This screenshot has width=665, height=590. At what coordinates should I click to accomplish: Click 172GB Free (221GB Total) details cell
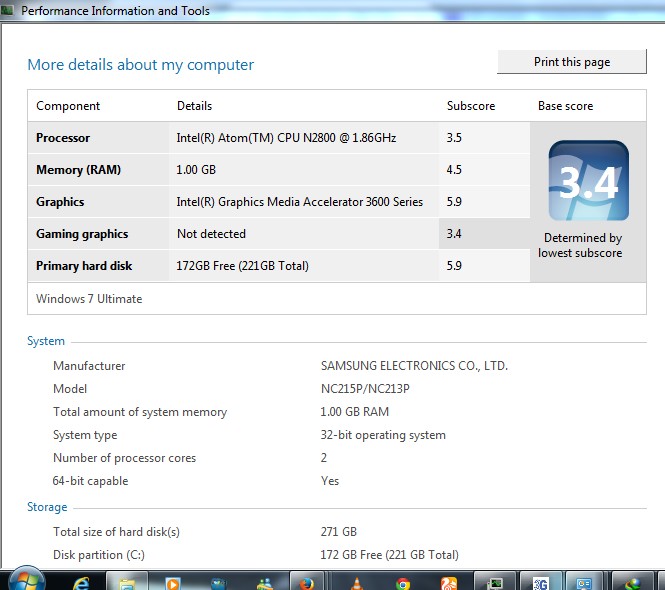click(242, 266)
